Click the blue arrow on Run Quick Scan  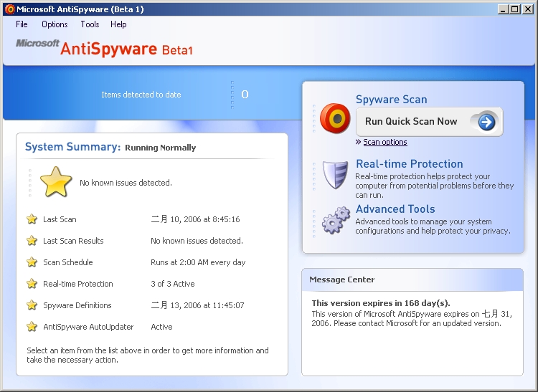486,122
